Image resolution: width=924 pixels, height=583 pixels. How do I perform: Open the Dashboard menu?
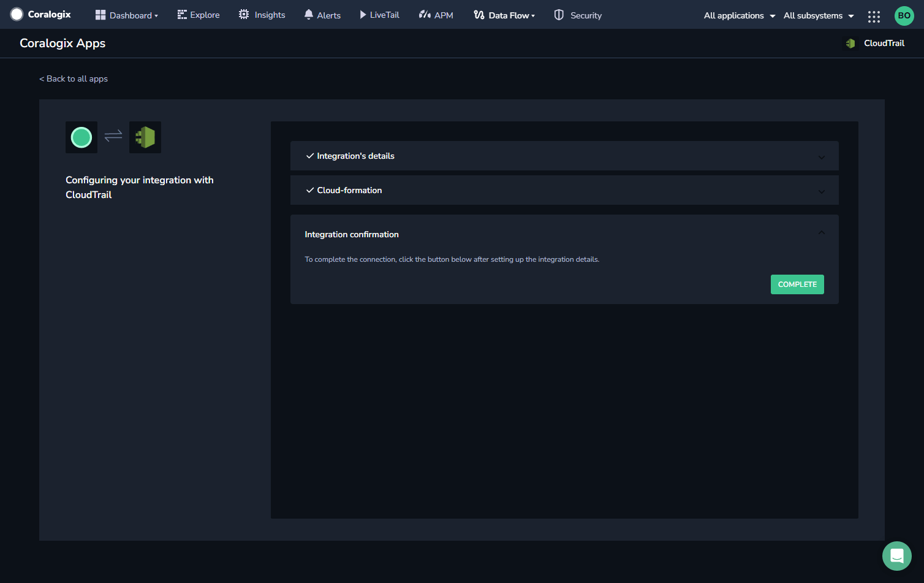click(127, 15)
